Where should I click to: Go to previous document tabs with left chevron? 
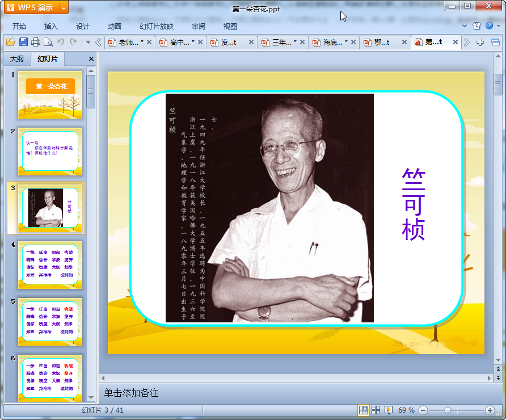(99, 43)
